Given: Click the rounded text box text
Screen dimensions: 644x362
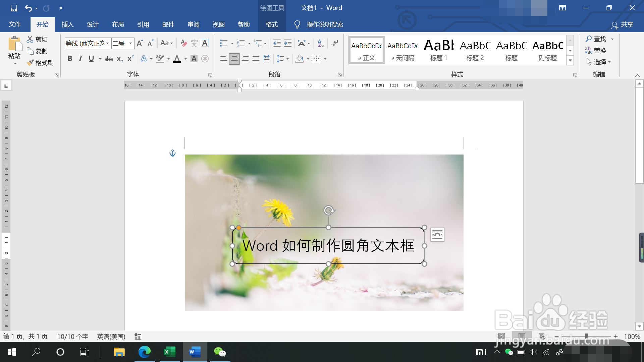Looking at the screenshot, I should coord(328,246).
